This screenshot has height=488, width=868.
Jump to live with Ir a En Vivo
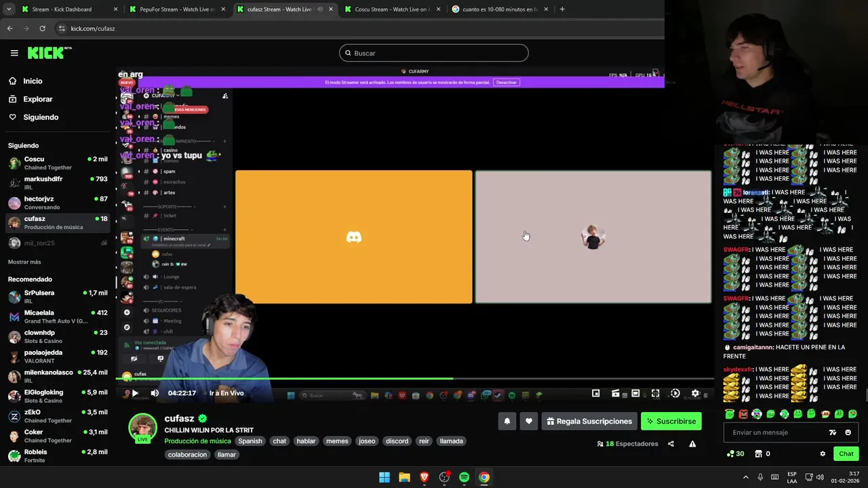pos(226,393)
